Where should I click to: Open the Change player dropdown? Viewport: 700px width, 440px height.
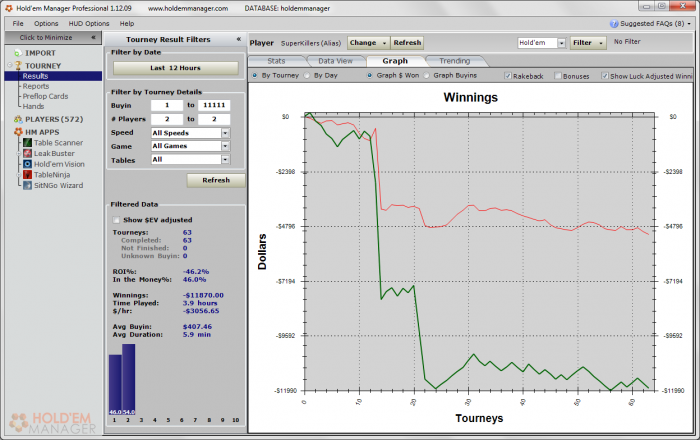pos(368,43)
